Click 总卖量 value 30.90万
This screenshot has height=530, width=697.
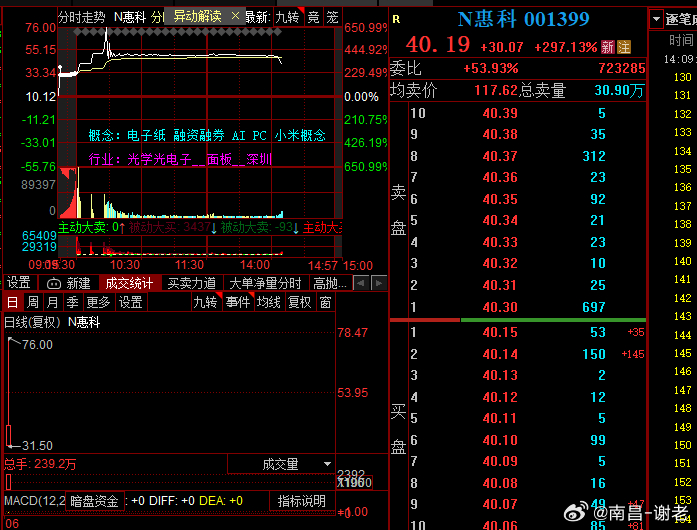click(619, 91)
